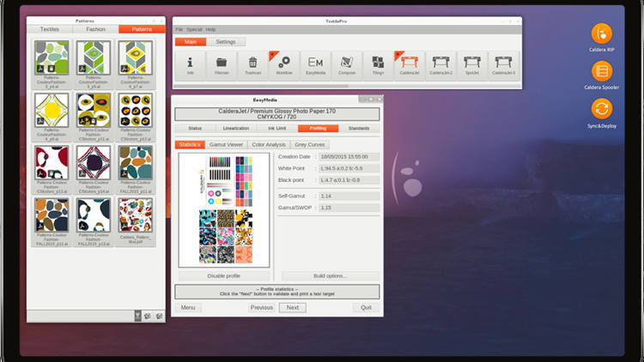This screenshot has height=362, width=644.
Task: Go to the Ink Limit step
Action: [276, 129]
